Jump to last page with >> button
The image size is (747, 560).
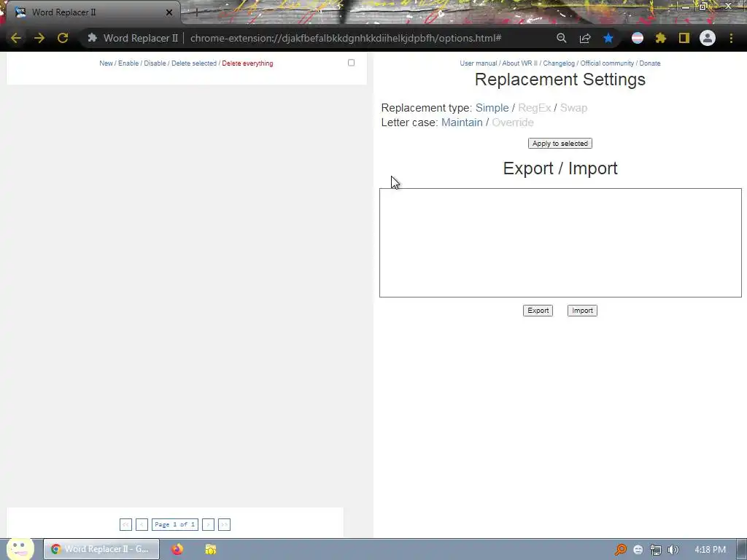coord(224,524)
